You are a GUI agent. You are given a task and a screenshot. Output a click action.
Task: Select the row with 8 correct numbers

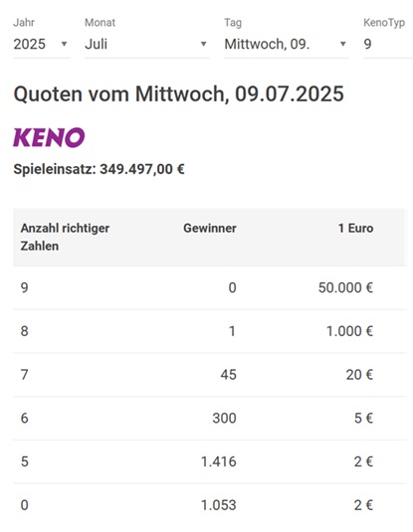click(x=210, y=331)
